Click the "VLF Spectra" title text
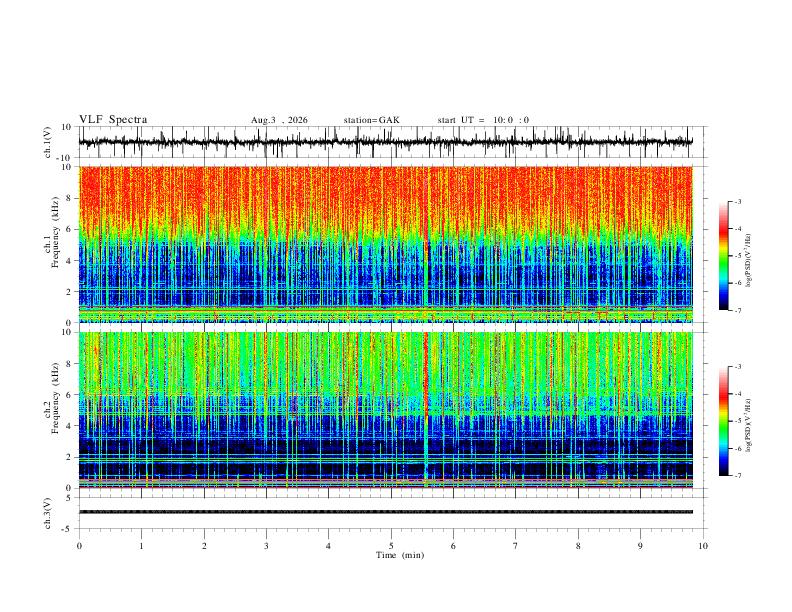The height and width of the screenshot is (612, 792). coord(113,120)
